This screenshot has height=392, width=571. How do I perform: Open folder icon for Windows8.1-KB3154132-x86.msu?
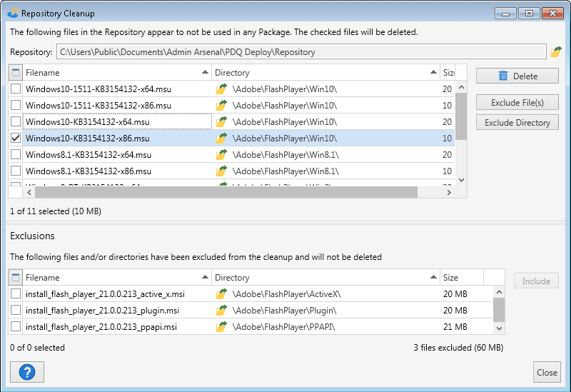221,171
